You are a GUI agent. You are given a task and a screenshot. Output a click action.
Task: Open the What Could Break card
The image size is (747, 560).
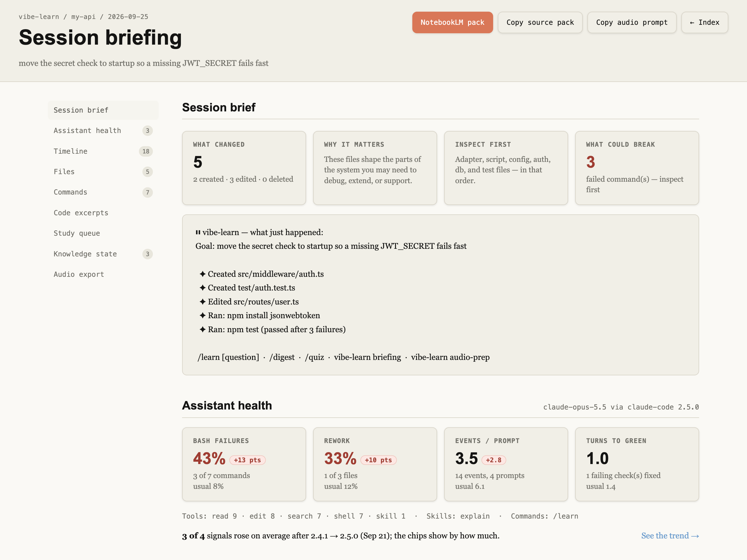tap(637, 168)
